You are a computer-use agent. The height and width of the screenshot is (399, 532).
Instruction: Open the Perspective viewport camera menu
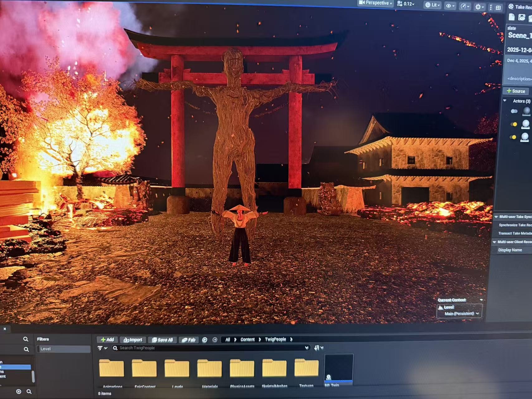point(375,3)
